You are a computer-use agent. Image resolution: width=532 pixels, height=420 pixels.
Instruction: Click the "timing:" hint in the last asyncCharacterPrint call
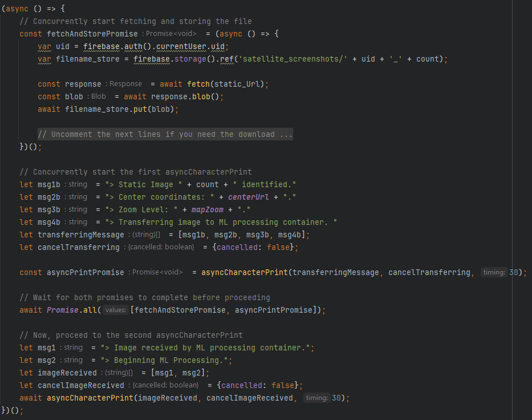(x=316, y=398)
